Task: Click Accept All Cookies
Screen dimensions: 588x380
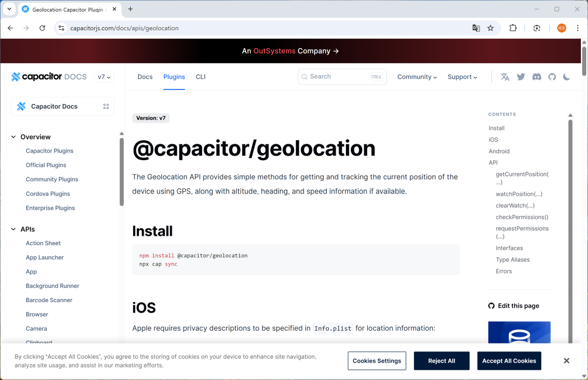Action: [509, 361]
